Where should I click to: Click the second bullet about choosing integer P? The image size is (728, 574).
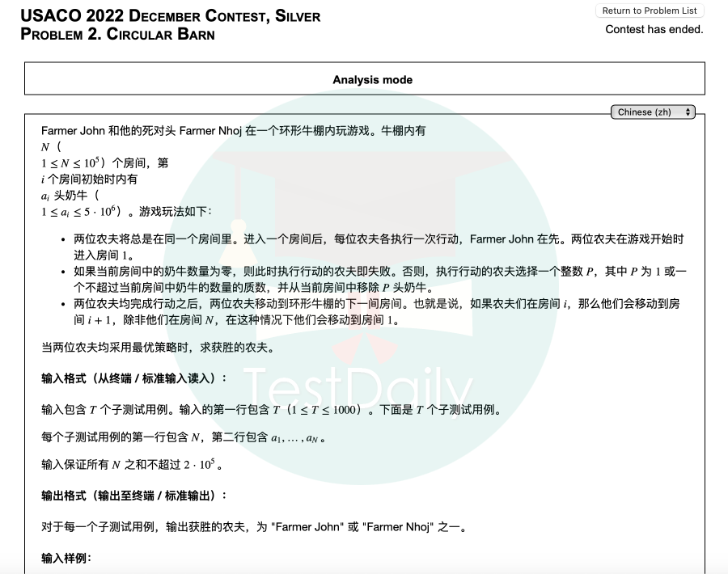click(379, 278)
